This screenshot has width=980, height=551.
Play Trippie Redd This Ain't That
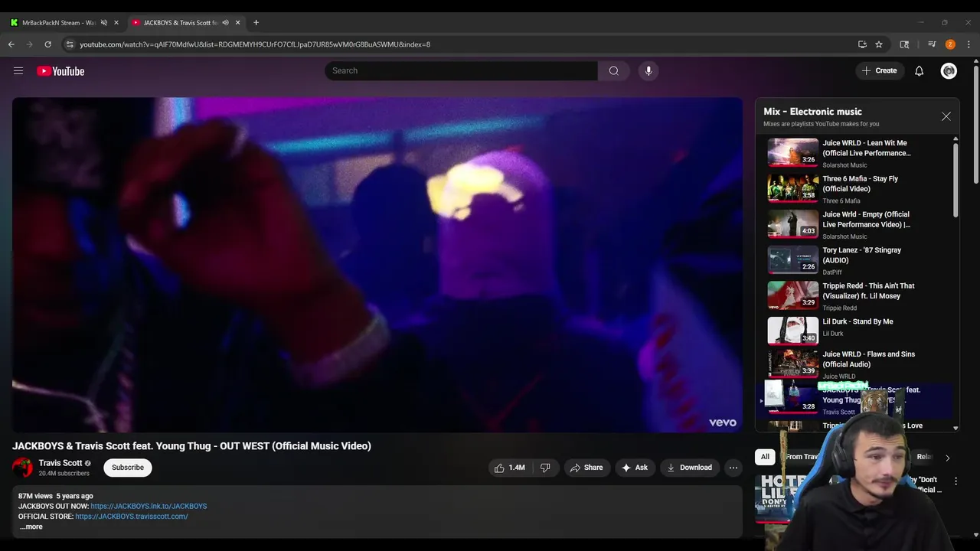click(x=857, y=296)
